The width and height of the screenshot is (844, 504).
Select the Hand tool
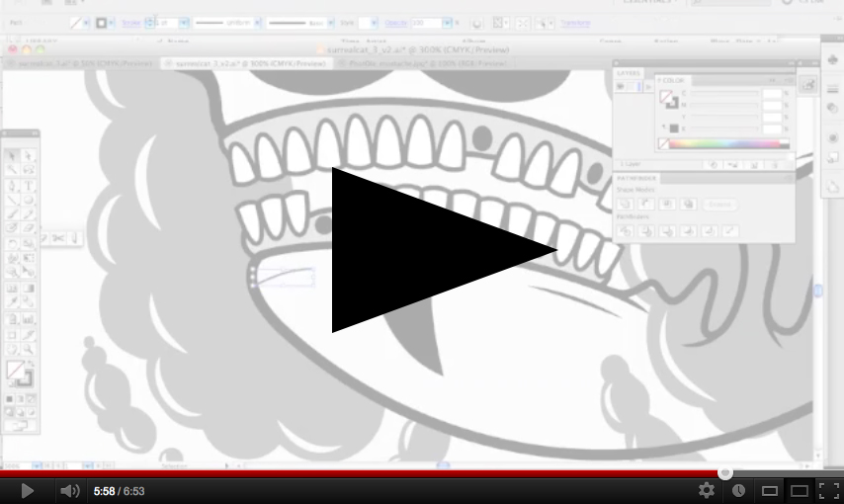(x=12, y=350)
